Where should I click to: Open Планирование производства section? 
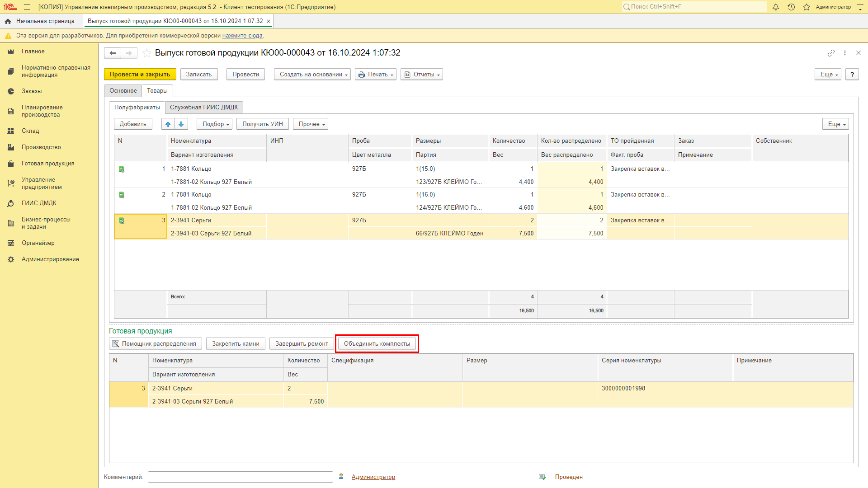point(42,111)
